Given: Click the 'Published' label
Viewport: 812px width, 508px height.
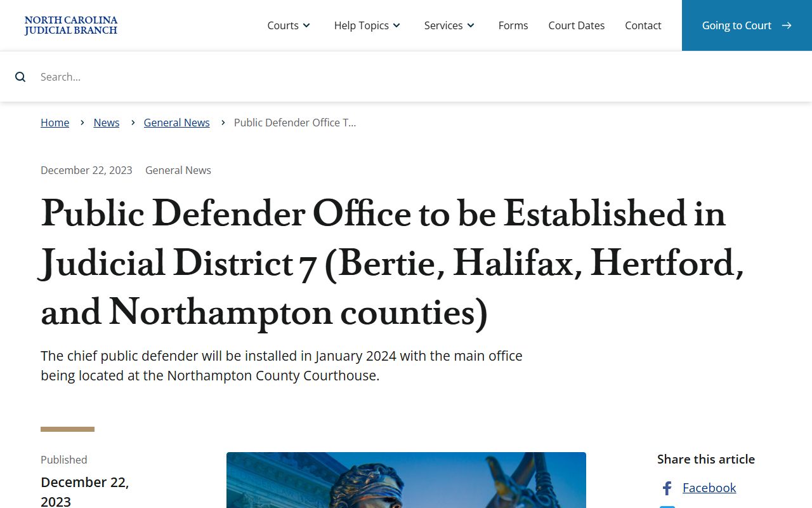Looking at the screenshot, I should coord(64,460).
